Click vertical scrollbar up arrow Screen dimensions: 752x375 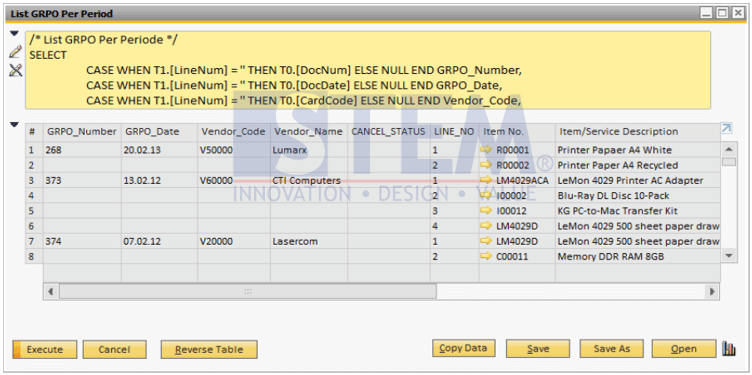(729, 149)
